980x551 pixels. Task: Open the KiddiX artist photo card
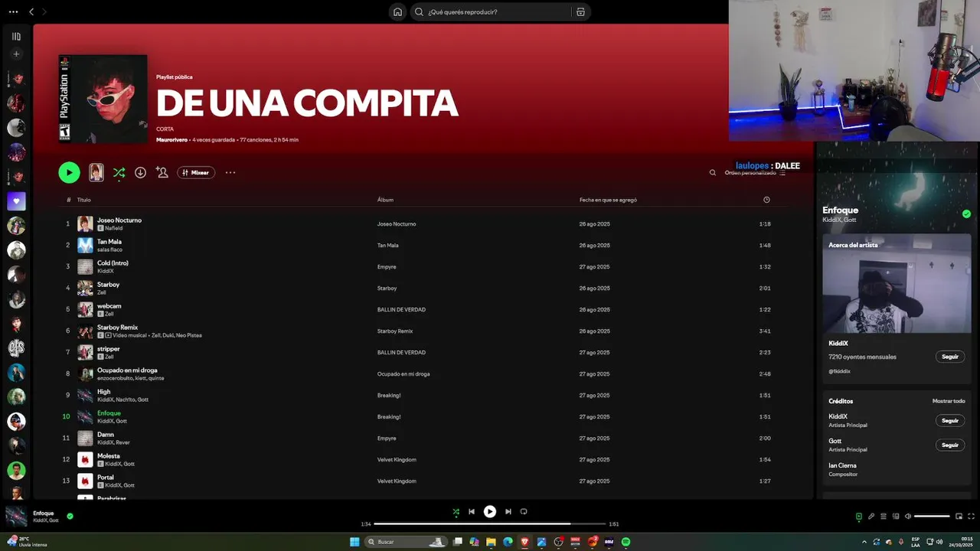tap(897, 283)
